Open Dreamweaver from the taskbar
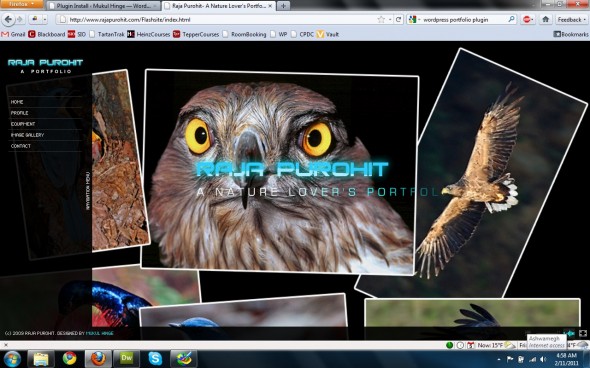Image resolution: width=590 pixels, height=368 pixels. pyautogui.click(x=126, y=359)
